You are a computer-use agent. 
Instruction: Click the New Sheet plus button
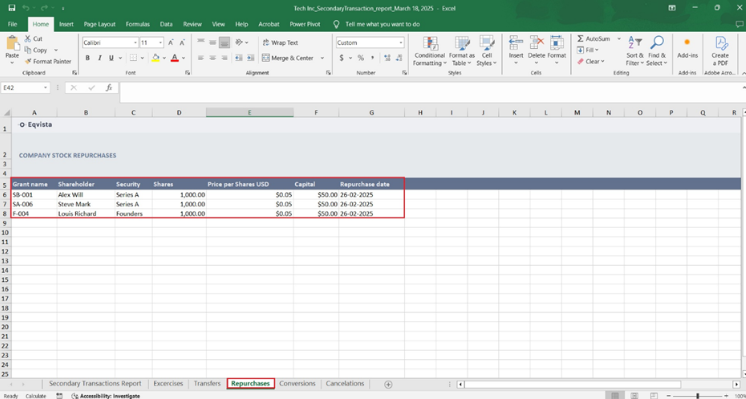point(388,384)
